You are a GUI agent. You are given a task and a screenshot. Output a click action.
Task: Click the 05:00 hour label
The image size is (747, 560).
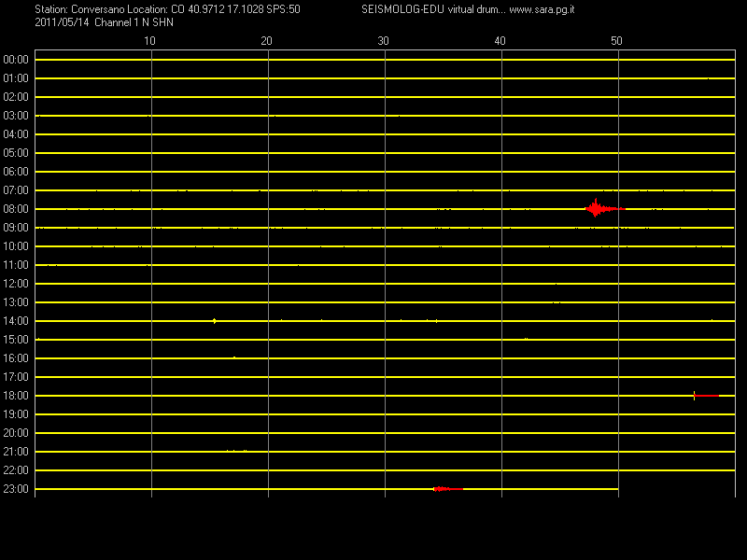tap(16, 153)
